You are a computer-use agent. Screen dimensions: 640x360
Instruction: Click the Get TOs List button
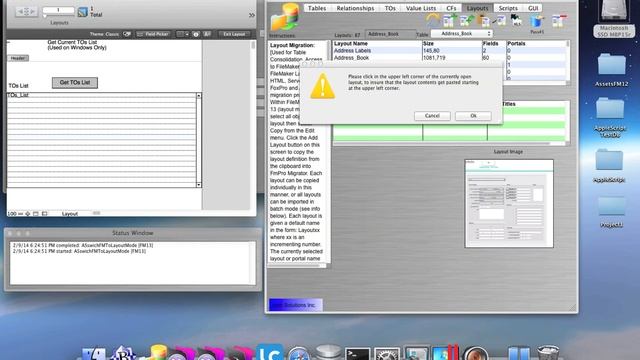pyautogui.click(x=75, y=82)
